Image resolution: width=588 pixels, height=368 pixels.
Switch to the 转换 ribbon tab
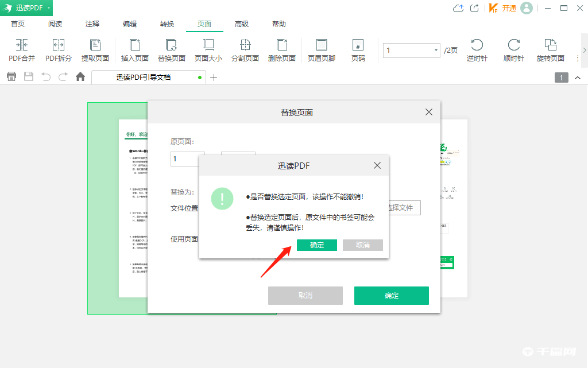coord(167,24)
